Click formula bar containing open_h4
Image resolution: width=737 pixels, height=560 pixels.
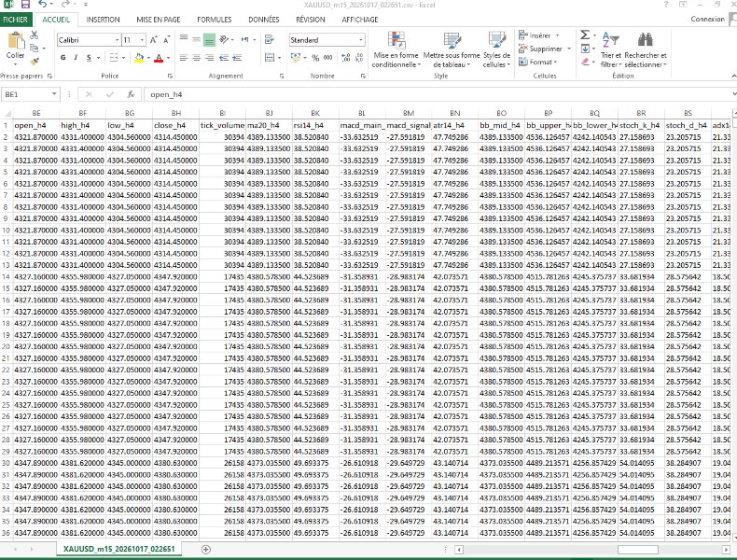[x=438, y=94]
